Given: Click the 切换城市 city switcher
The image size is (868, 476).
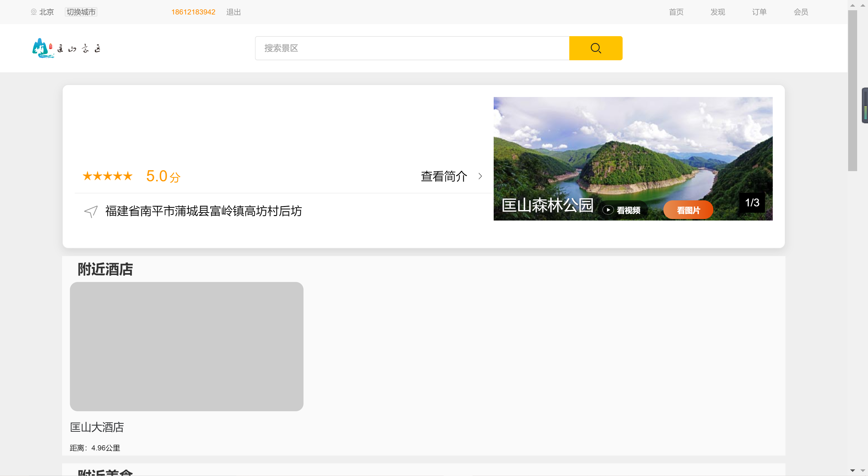Looking at the screenshot, I should coord(80,12).
